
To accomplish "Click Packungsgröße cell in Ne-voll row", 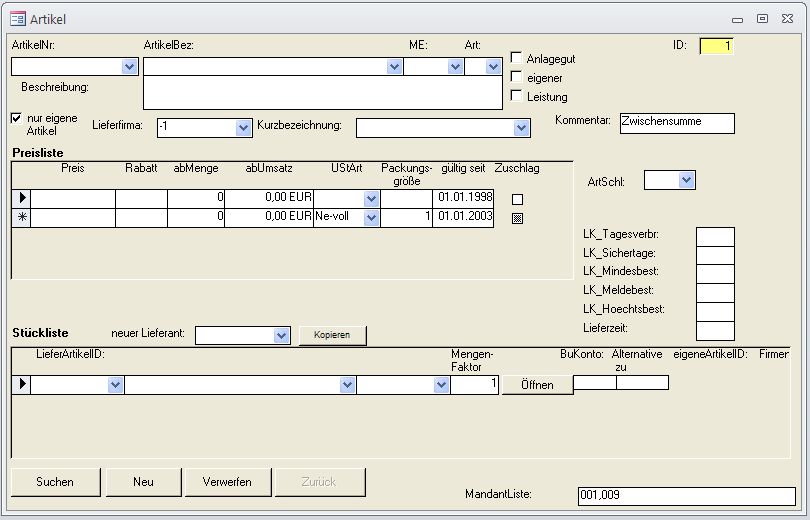I will pos(407,217).
